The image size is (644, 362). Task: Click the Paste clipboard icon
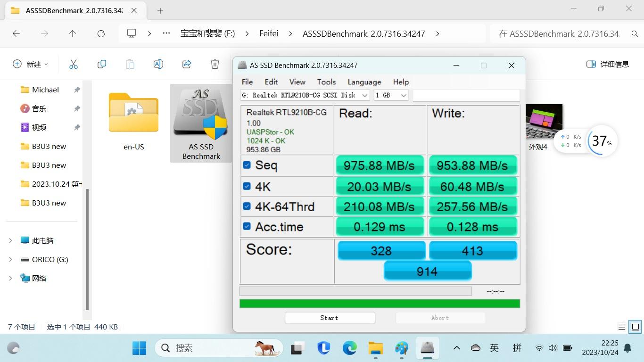(x=130, y=64)
